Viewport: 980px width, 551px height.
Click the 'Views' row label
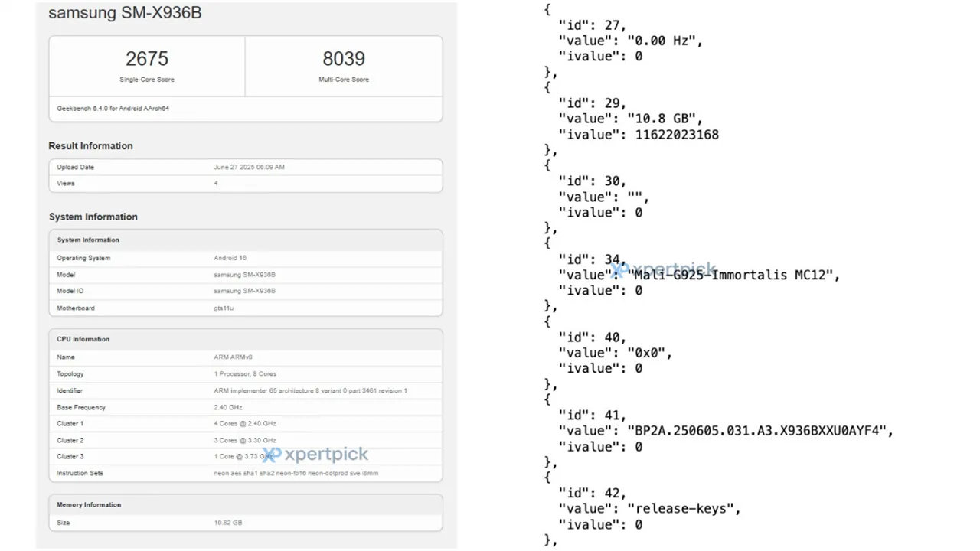[x=66, y=184]
